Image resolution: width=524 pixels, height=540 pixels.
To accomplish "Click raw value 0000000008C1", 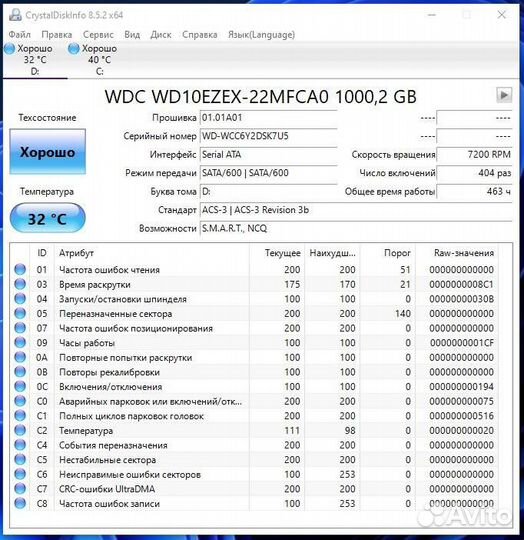I will click(x=461, y=284).
